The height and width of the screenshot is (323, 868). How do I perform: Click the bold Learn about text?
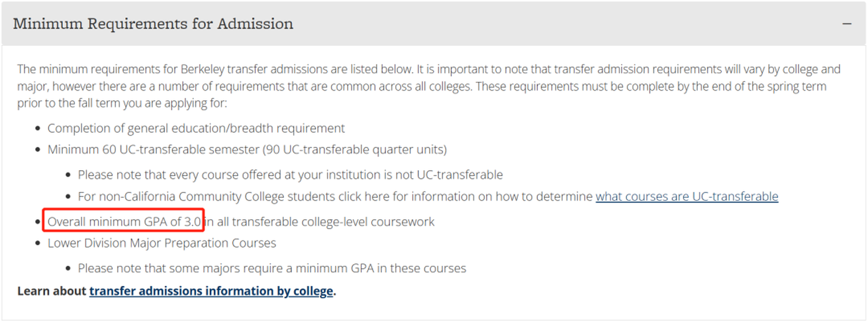[x=52, y=291]
